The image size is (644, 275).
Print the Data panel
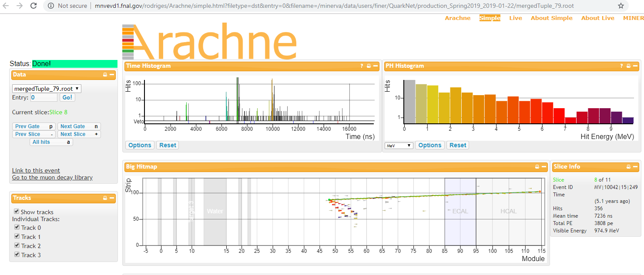(105, 75)
